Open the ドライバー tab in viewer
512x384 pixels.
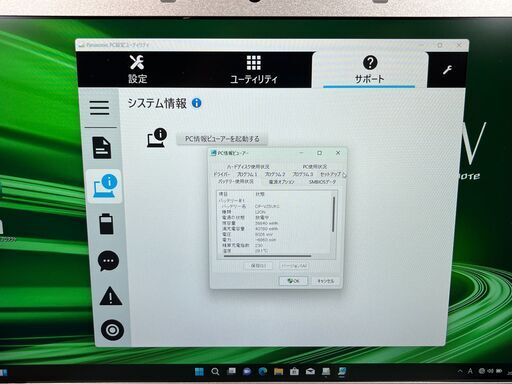(x=221, y=174)
